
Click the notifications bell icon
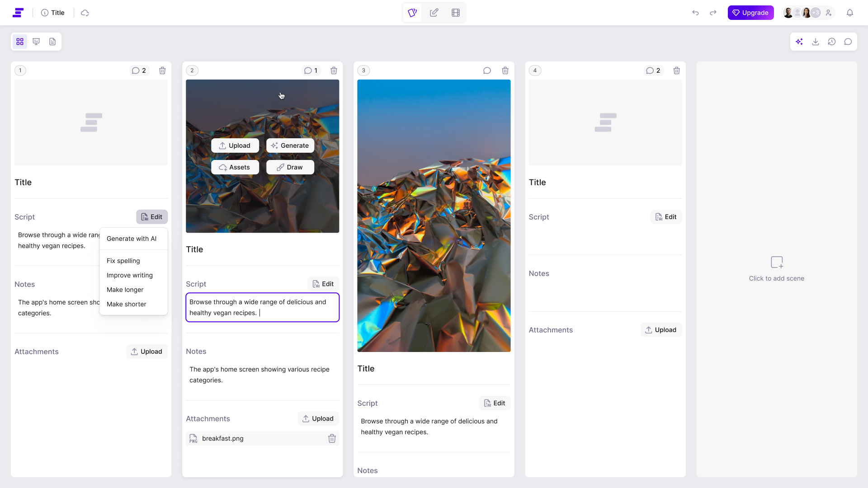pyautogui.click(x=850, y=13)
